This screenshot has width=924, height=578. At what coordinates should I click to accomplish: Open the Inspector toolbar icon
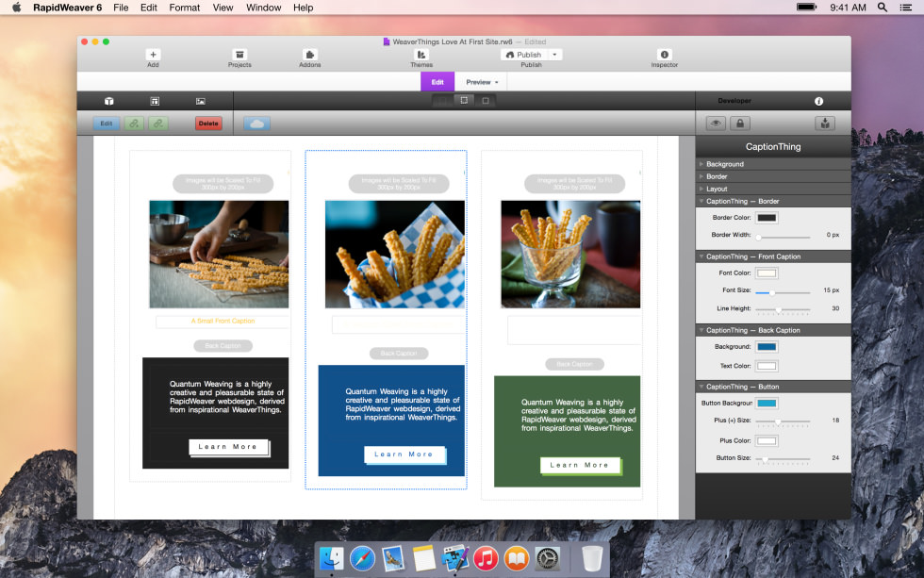coord(664,55)
